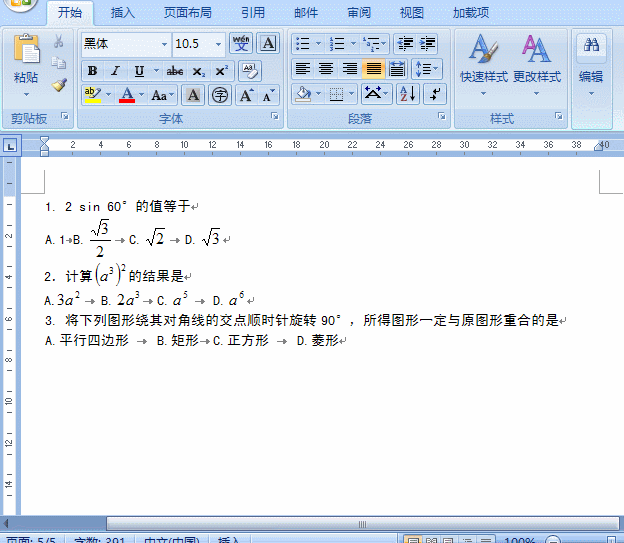This screenshot has width=624, height=543.
Task: Click the Cut scissors icon
Action: (58, 41)
